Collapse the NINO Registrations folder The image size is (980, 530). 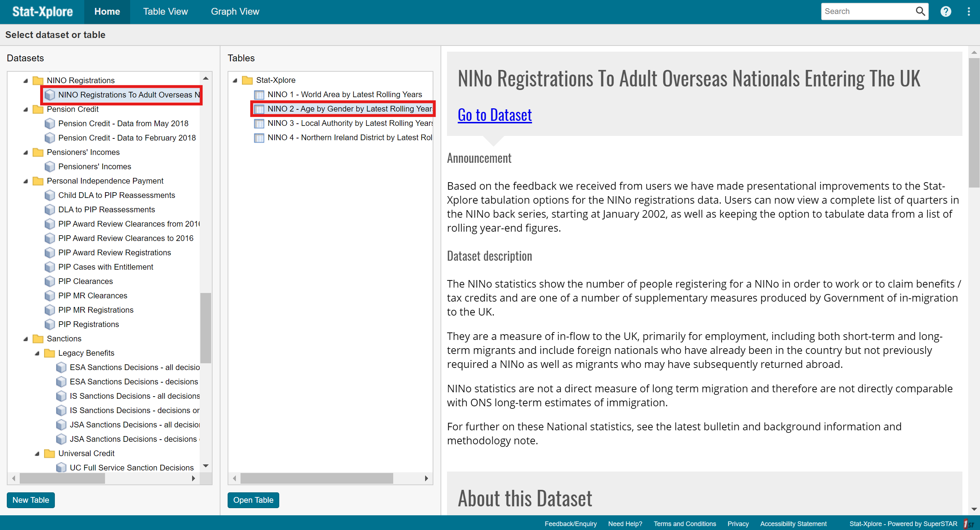(x=25, y=81)
